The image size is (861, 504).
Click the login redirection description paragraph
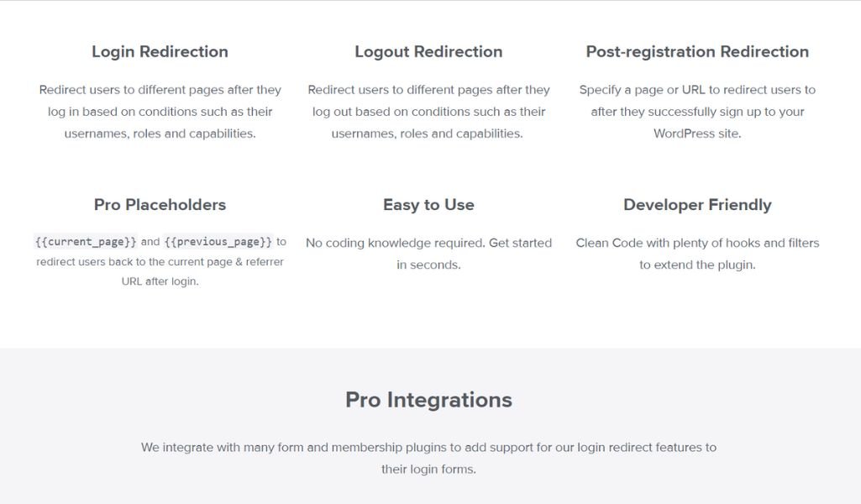point(160,112)
